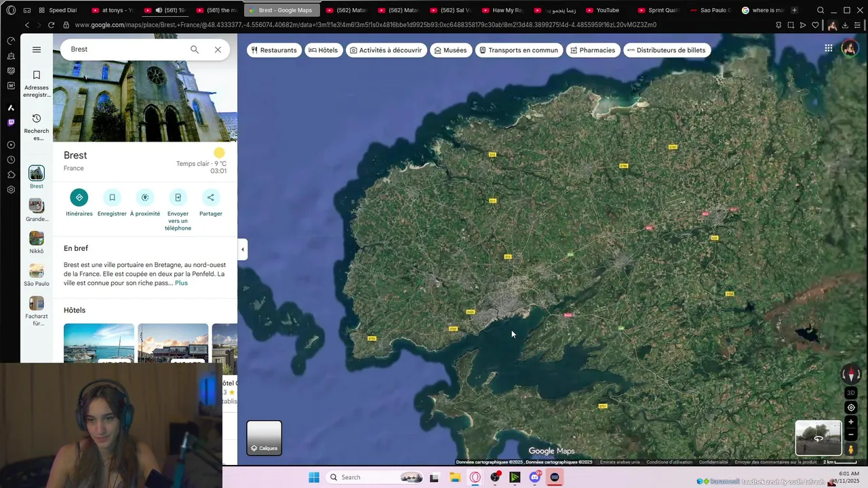Clear the Brest search with X
This screenshot has height=488, width=868.
(218, 49)
